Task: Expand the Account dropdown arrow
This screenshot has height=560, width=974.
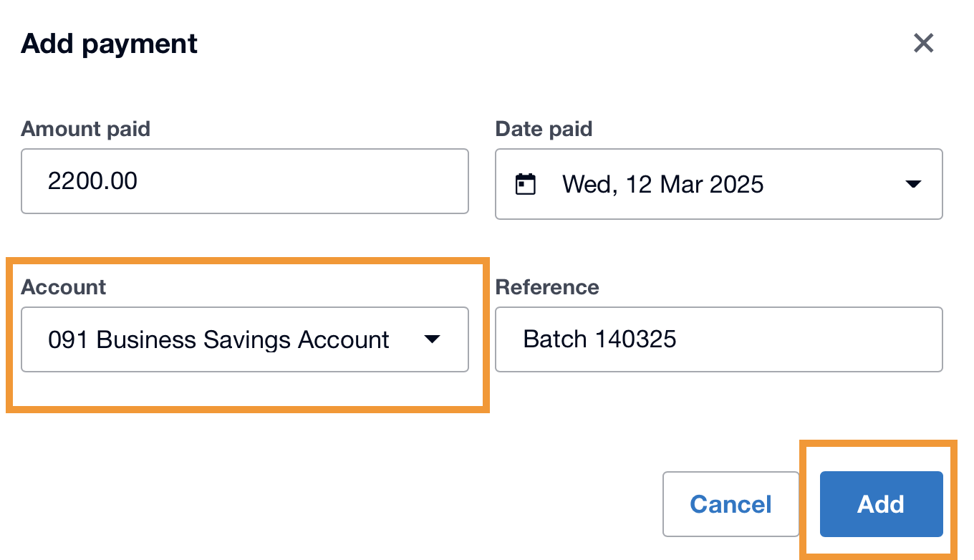Action: [x=431, y=339]
